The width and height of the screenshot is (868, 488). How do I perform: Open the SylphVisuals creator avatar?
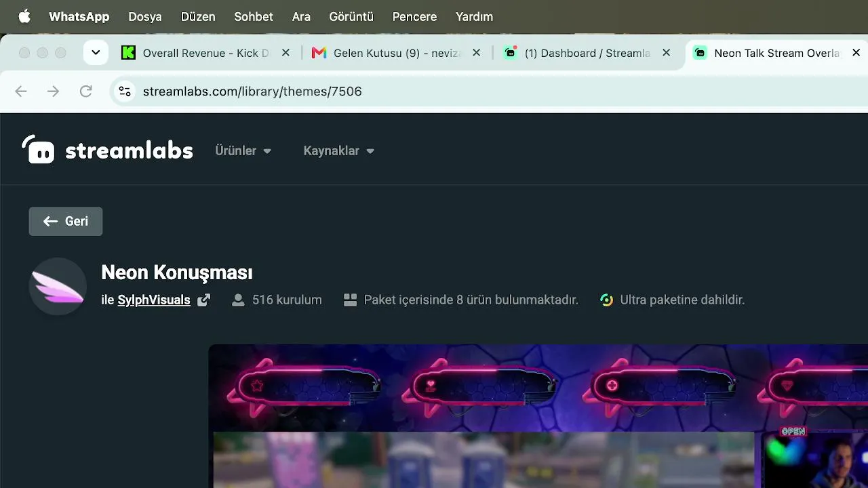[58, 286]
